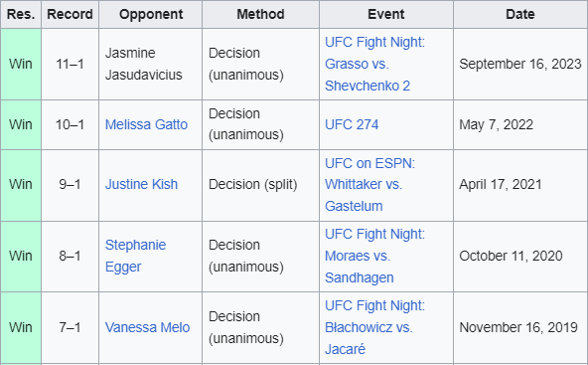Select the 11–1 record cell

coord(71,65)
